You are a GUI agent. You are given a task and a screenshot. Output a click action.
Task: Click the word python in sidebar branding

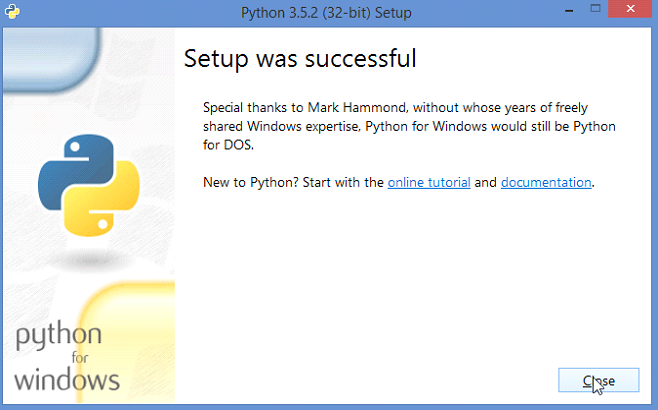(59, 336)
